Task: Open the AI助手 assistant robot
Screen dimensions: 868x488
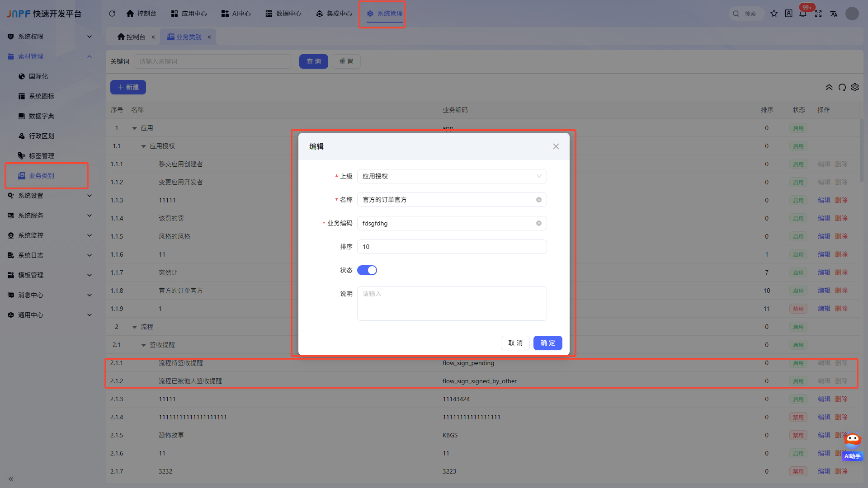Action: coord(853,446)
